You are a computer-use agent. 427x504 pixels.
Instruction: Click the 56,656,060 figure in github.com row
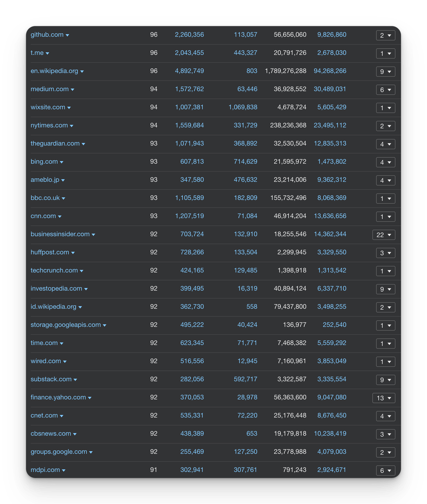pyautogui.click(x=290, y=35)
